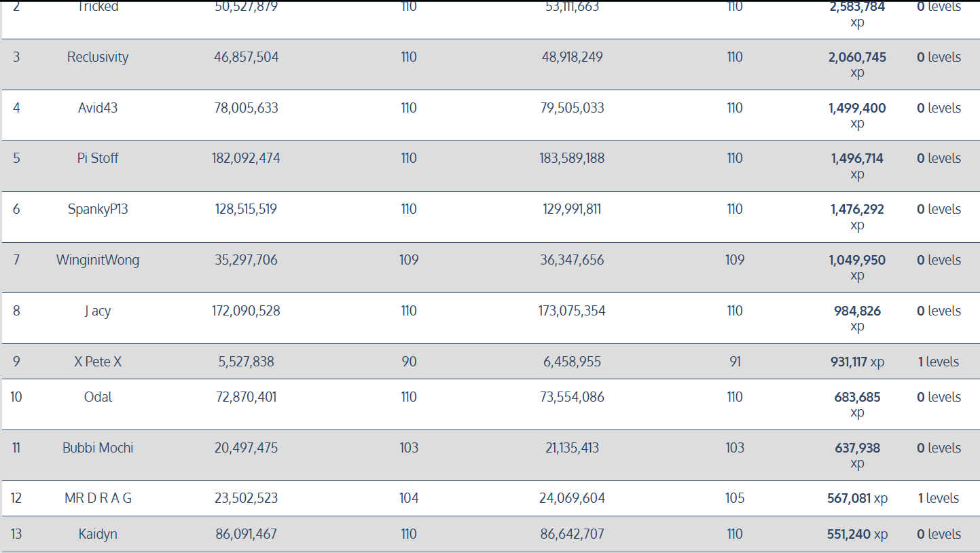Open the MR D R A G name
Screen dimensions: 980x553
98,498
